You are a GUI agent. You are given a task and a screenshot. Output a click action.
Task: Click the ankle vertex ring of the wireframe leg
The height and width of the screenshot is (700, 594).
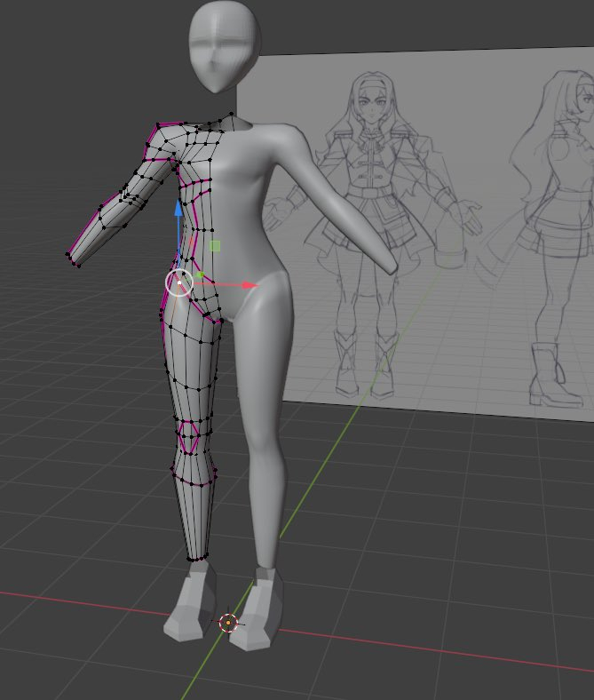coord(198,558)
